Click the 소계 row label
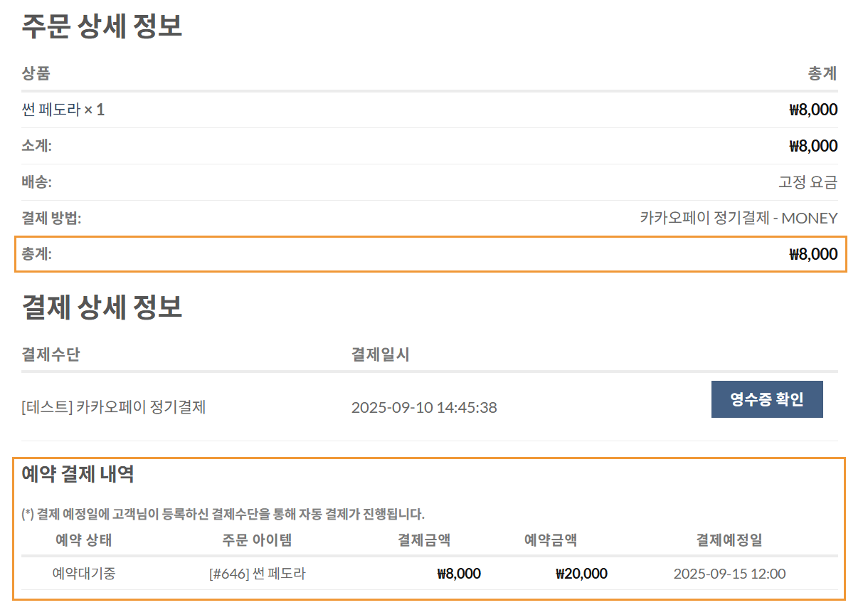The width and height of the screenshot is (868, 605). tap(37, 146)
